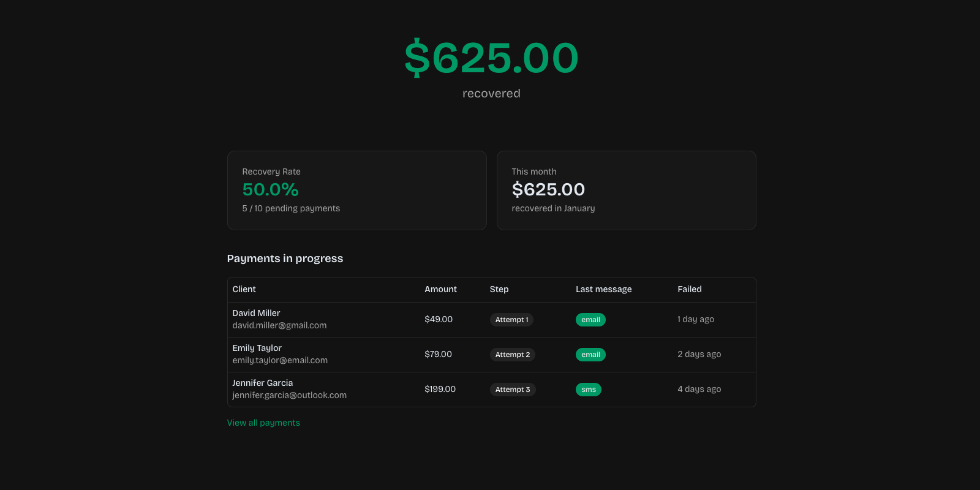The width and height of the screenshot is (980, 490).
Task: Click the $199.00 amount cell
Action: [440, 389]
